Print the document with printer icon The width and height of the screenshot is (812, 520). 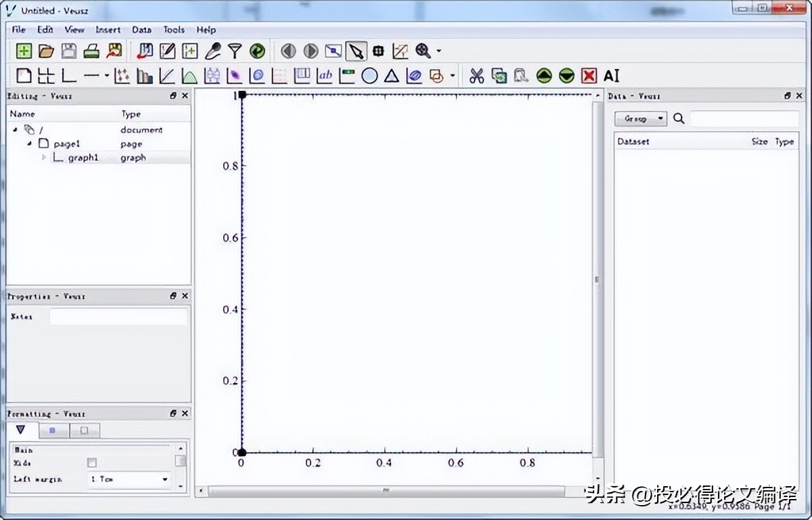coord(91,51)
